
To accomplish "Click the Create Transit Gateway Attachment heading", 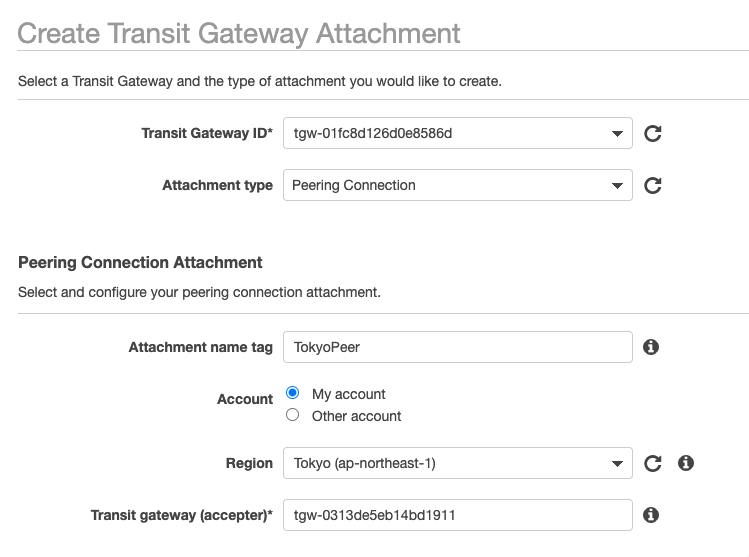I will [239, 33].
